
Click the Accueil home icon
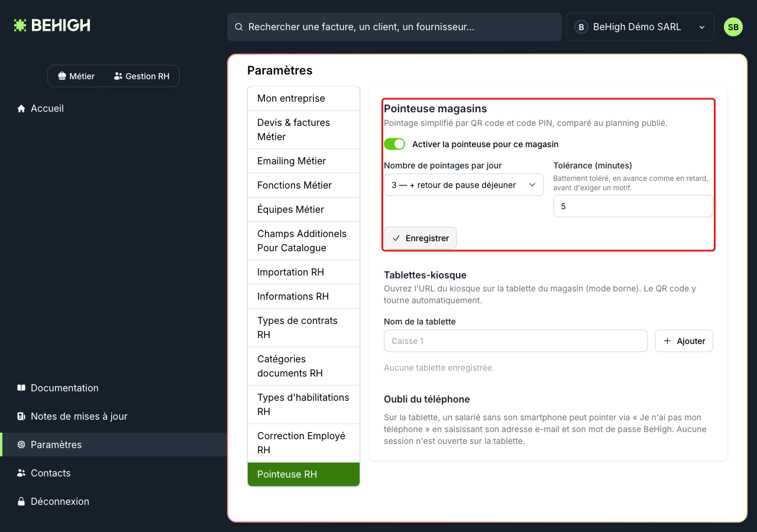[21, 109]
